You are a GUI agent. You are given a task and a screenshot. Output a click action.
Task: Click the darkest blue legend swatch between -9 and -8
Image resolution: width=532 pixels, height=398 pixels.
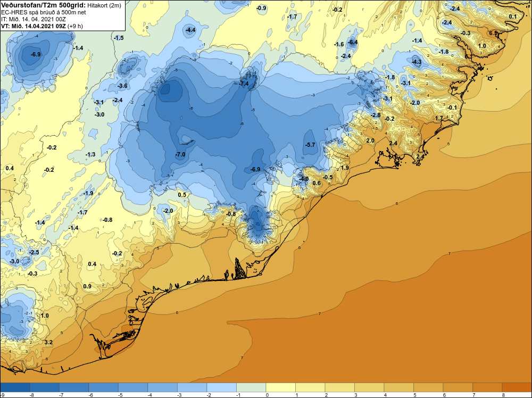pyautogui.click(x=15, y=387)
